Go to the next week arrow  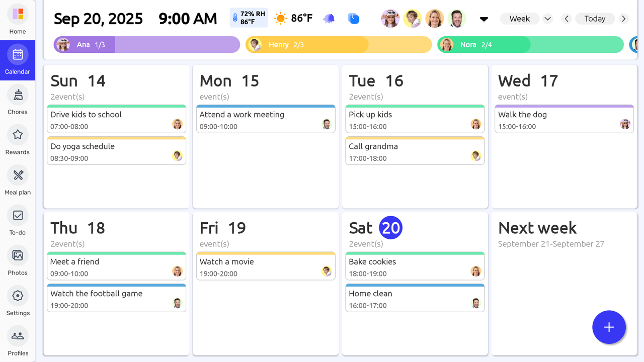pos(624,19)
